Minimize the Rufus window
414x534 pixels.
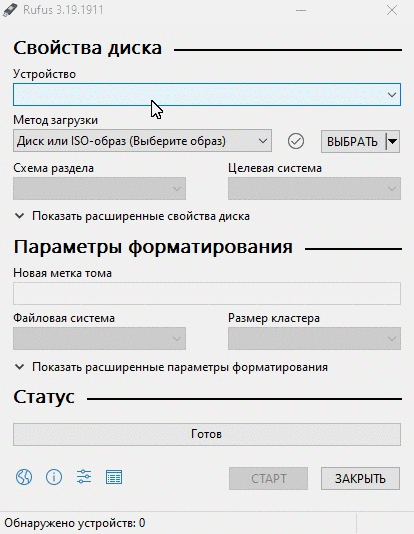point(301,10)
